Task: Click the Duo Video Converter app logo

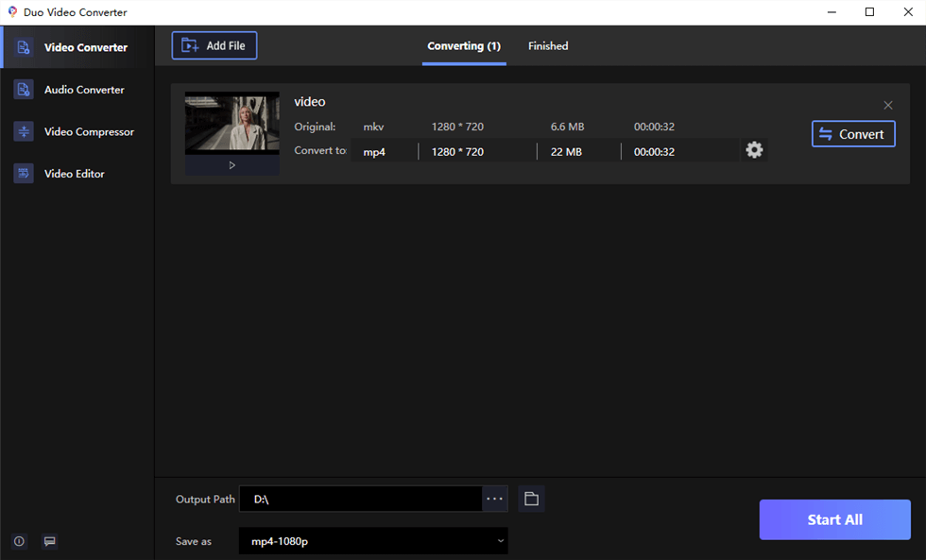Action: (x=12, y=11)
